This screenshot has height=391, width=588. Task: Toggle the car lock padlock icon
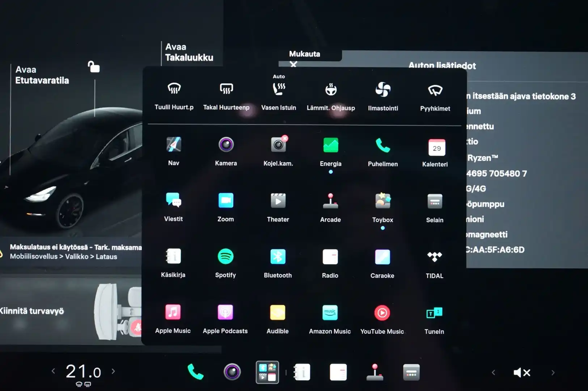[94, 67]
